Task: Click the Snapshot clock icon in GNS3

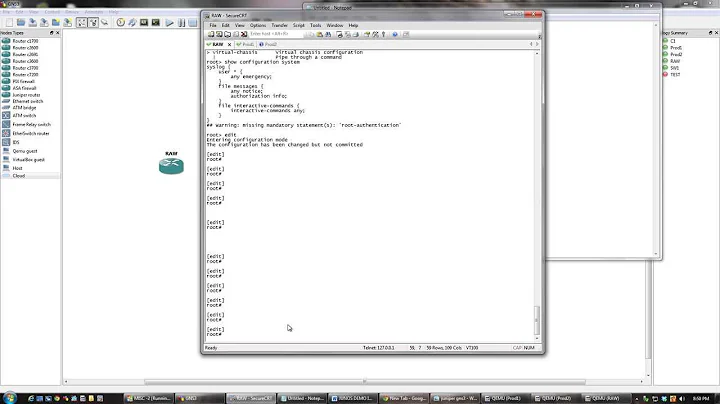Action: coord(120,22)
